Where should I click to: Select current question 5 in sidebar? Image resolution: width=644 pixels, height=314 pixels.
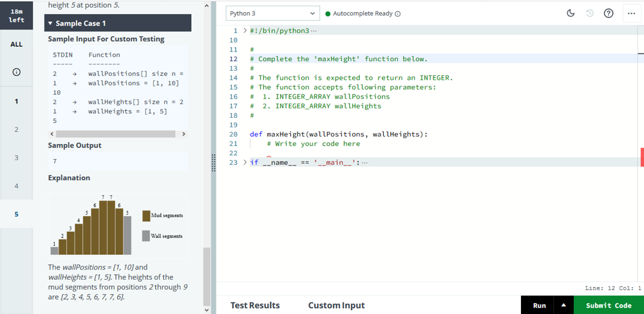17,214
